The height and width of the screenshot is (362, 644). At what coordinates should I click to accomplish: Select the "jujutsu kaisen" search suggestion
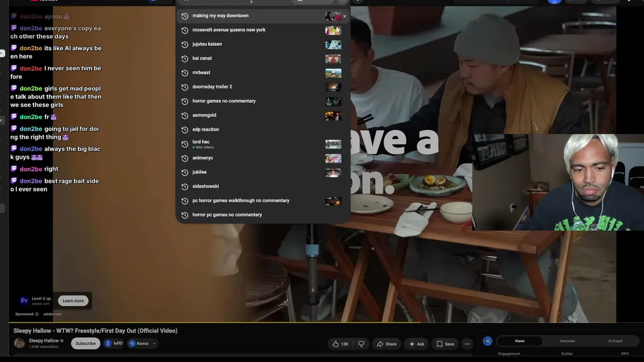[263, 44]
